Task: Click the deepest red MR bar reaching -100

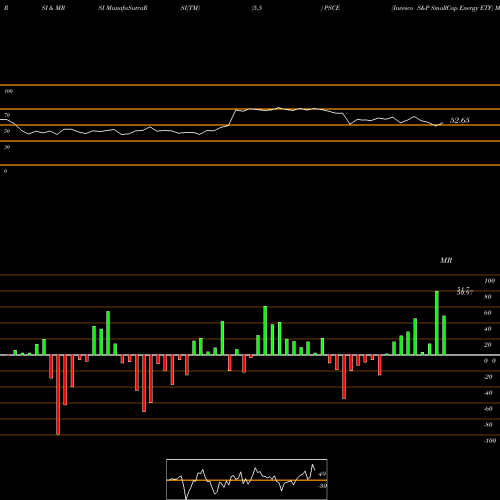Action: [58, 395]
